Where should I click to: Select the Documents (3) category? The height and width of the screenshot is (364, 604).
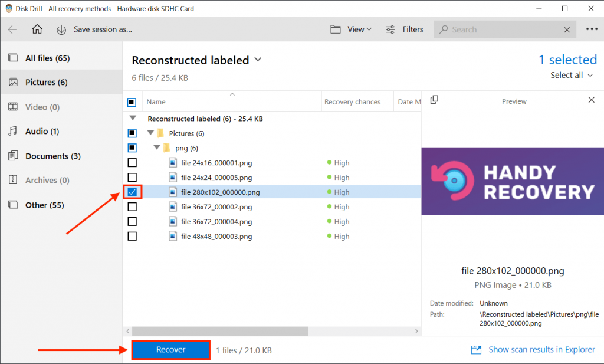point(52,156)
